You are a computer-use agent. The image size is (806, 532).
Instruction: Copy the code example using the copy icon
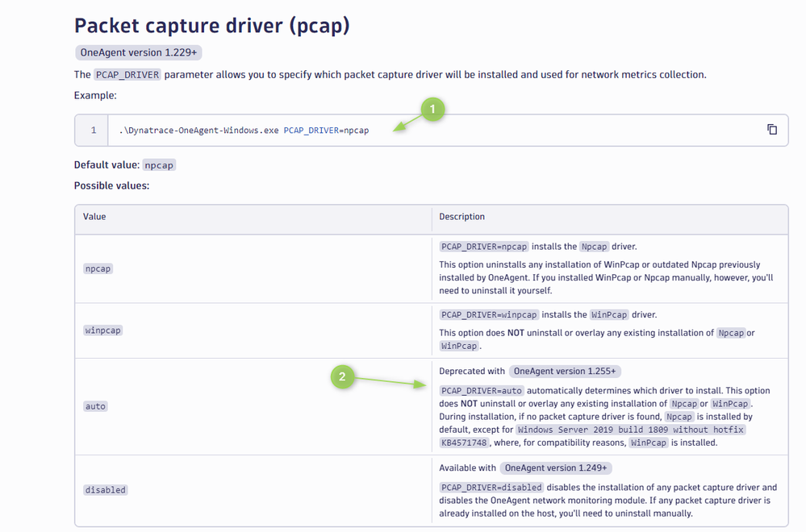coord(771,130)
